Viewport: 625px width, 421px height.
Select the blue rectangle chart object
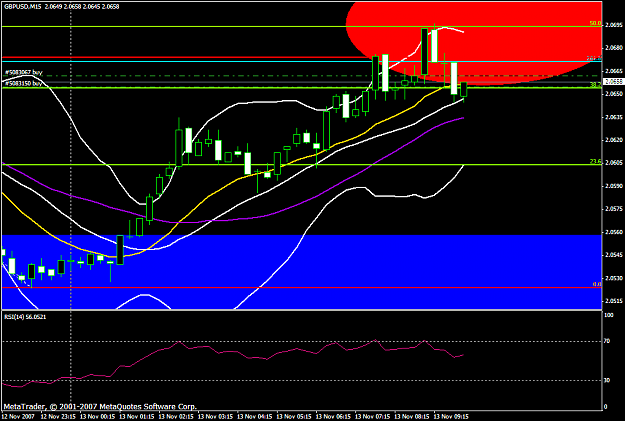[301, 272]
